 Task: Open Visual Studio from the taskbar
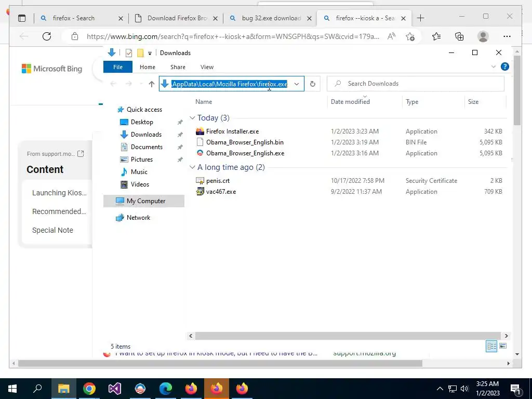(115, 389)
